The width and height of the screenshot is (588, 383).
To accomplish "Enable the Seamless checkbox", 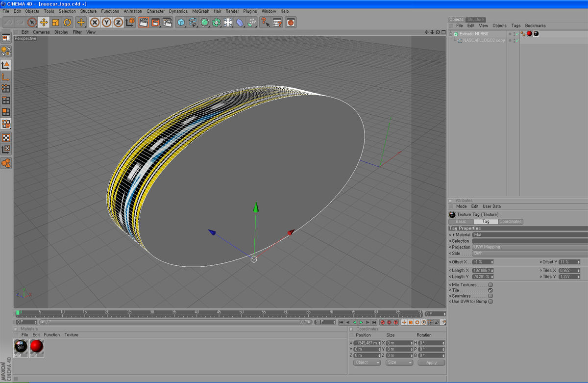I will [490, 296].
